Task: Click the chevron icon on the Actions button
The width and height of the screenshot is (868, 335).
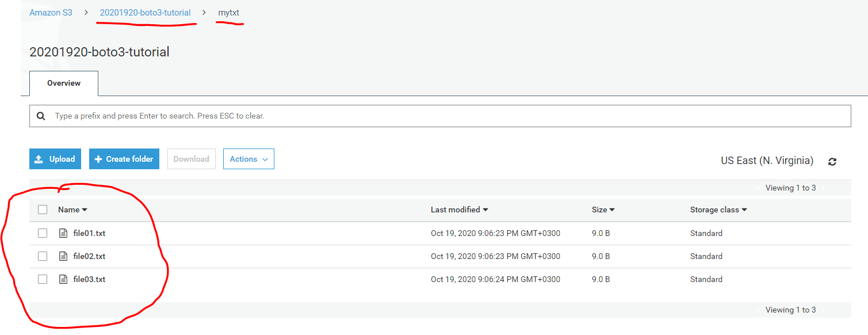Action: tap(265, 159)
